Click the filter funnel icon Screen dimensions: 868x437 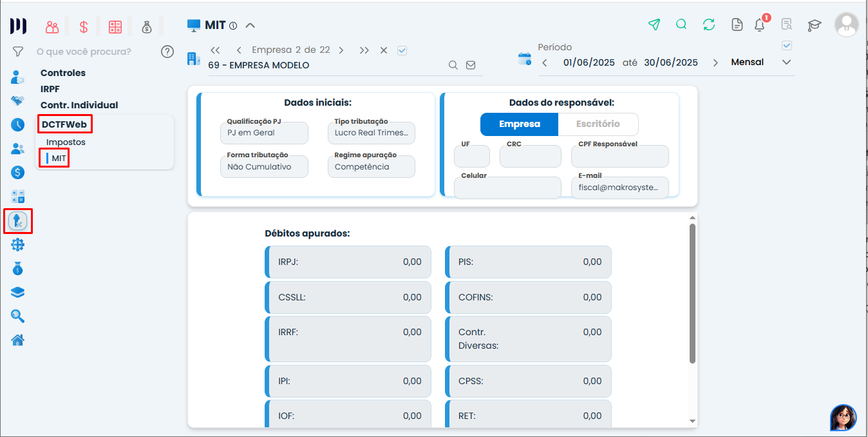point(18,52)
